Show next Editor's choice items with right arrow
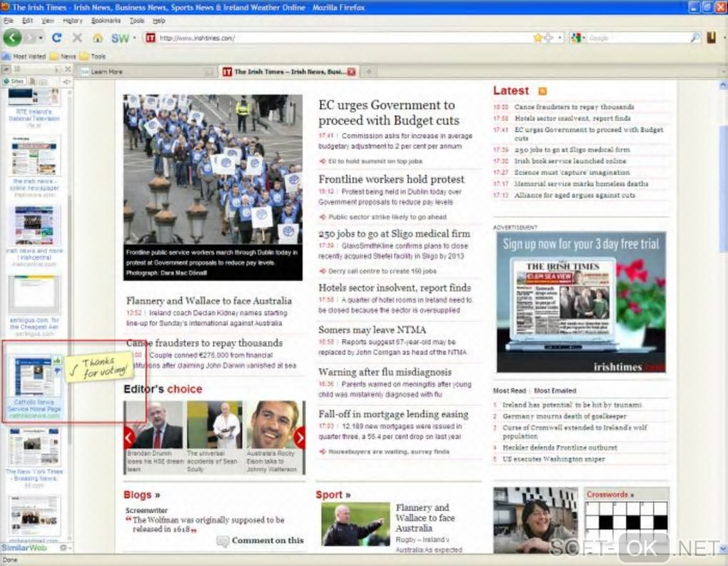This screenshot has width=728, height=566. coord(300,437)
